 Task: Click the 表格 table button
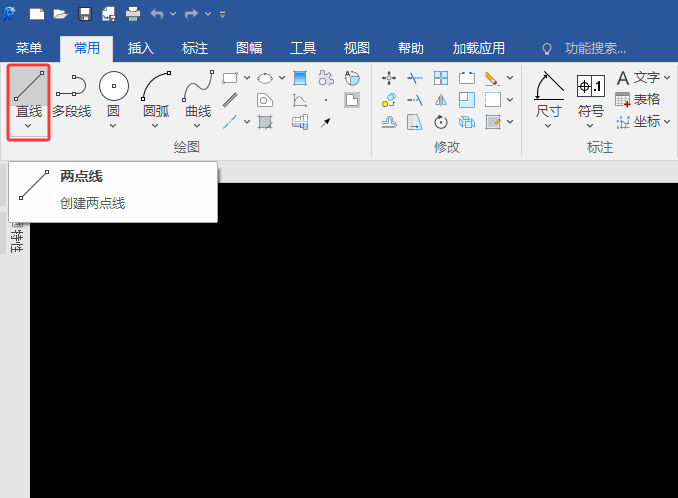click(637, 100)
